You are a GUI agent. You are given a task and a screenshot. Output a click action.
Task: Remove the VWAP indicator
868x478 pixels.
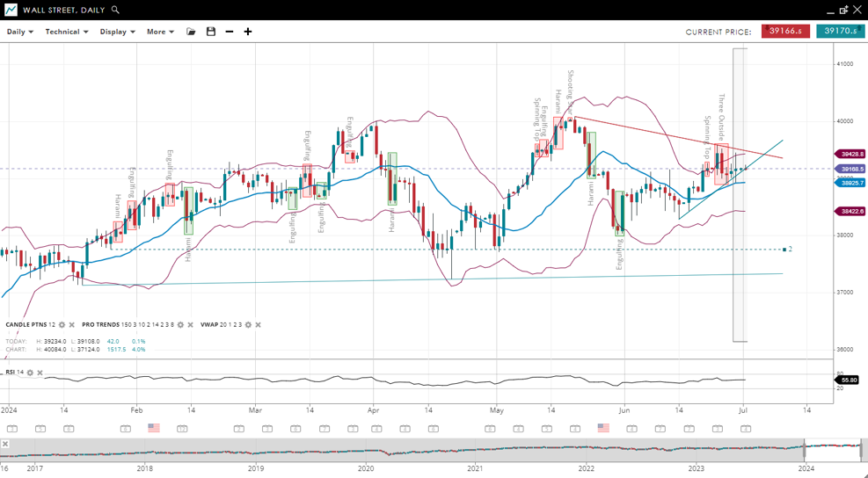click(259, 325)
